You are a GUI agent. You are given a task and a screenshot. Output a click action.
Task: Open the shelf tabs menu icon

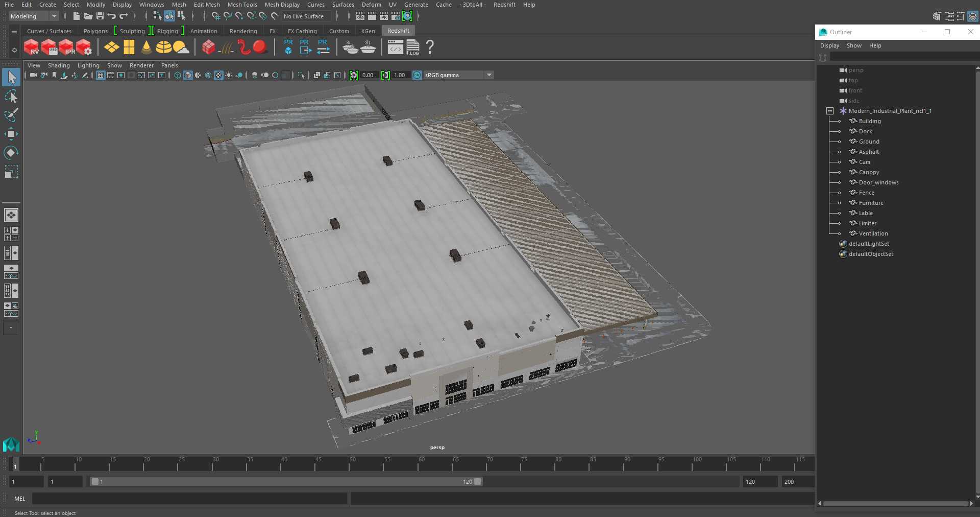(14, 32)
